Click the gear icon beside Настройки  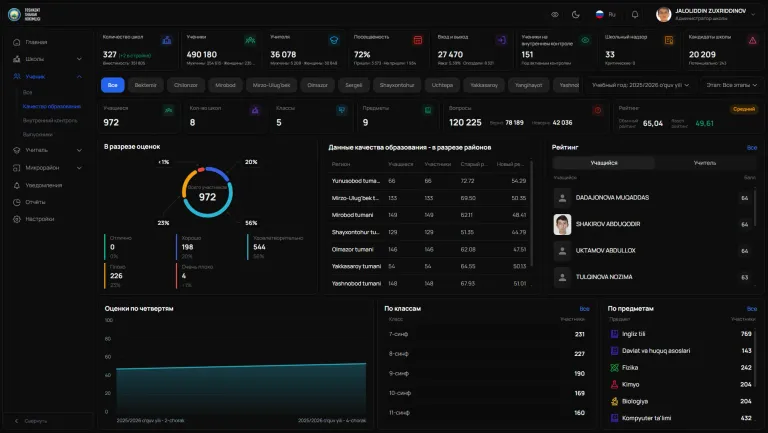click(17, 219)
